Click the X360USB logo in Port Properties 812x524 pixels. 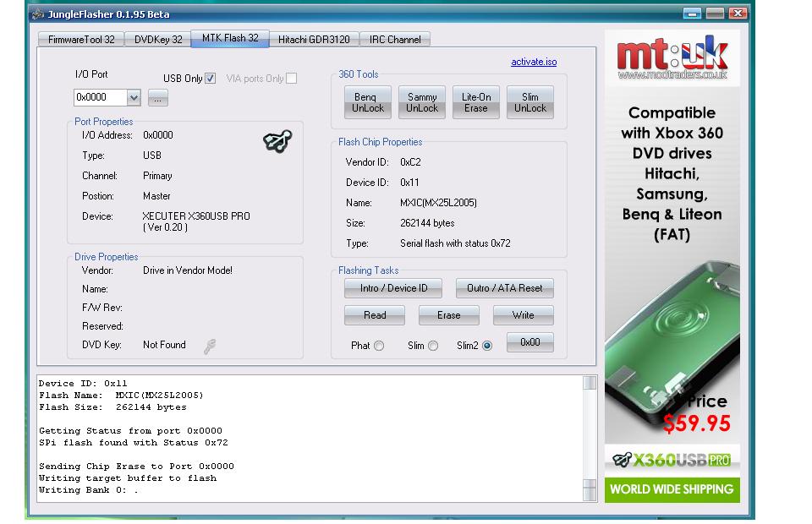click(277, 141)
